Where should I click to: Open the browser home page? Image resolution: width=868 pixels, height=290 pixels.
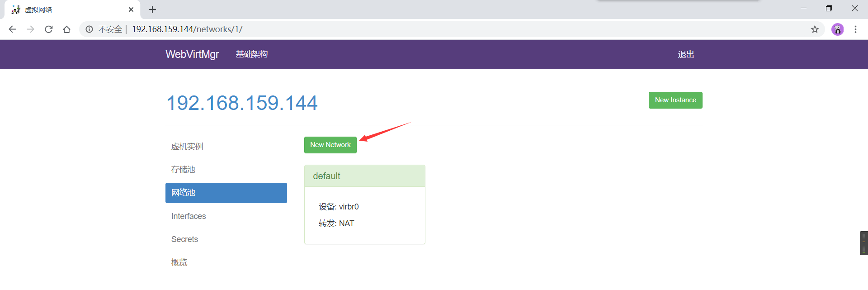point(66,29)
